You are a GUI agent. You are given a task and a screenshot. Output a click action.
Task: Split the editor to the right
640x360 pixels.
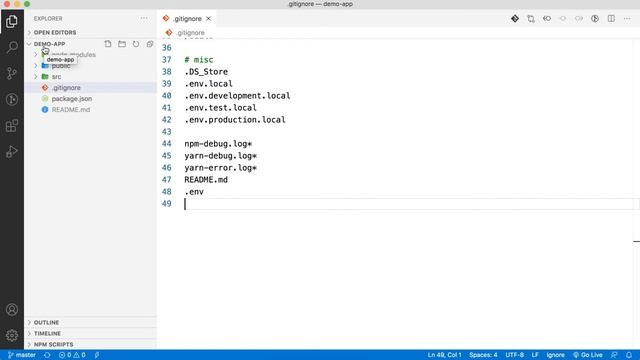(x=611, y=19)
